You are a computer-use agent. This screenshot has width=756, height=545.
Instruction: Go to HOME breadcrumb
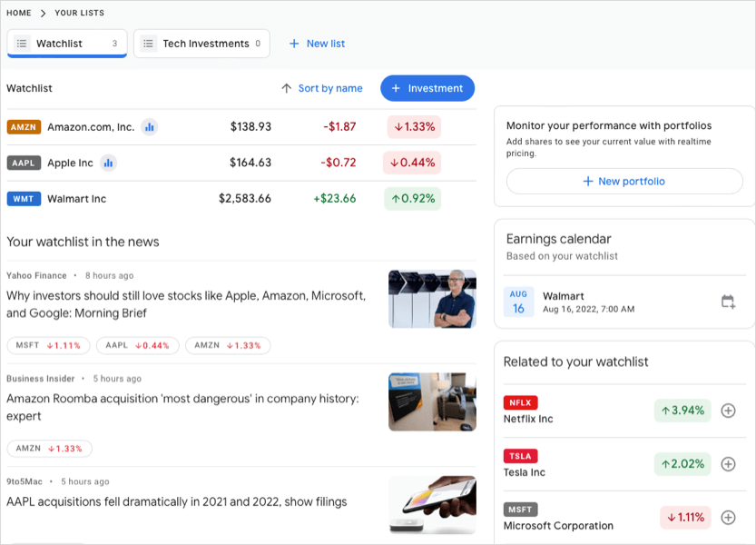(x=19, y=13)
